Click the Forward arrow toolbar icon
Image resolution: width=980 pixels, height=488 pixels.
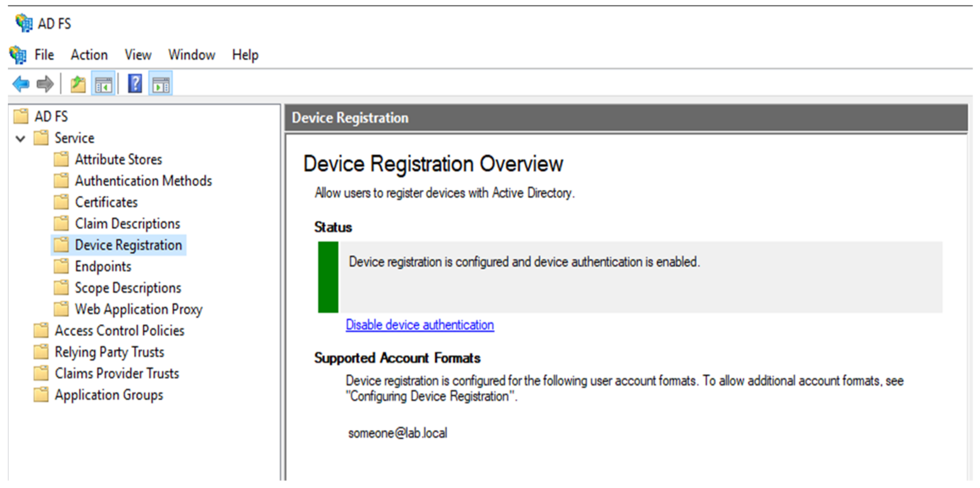tap(45, 84)
